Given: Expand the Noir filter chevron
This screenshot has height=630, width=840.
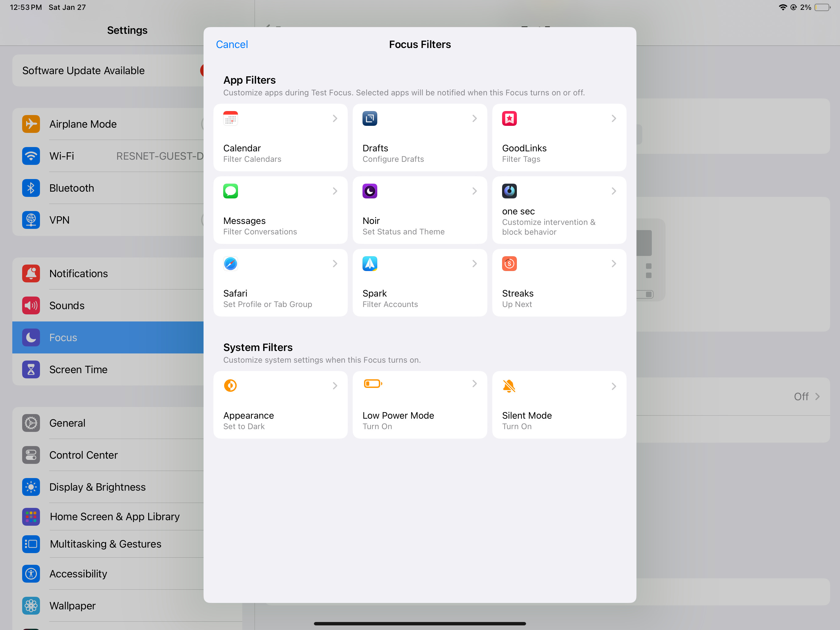Looking at the screenshot, I should (474, 191).
